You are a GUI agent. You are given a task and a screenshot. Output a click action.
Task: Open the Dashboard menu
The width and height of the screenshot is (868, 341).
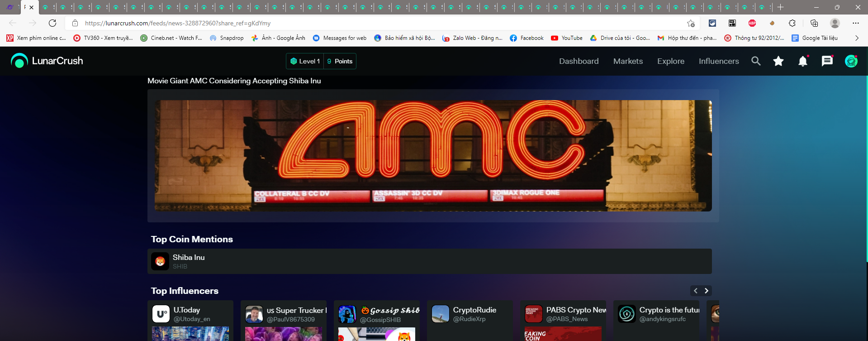click(579, 61)
